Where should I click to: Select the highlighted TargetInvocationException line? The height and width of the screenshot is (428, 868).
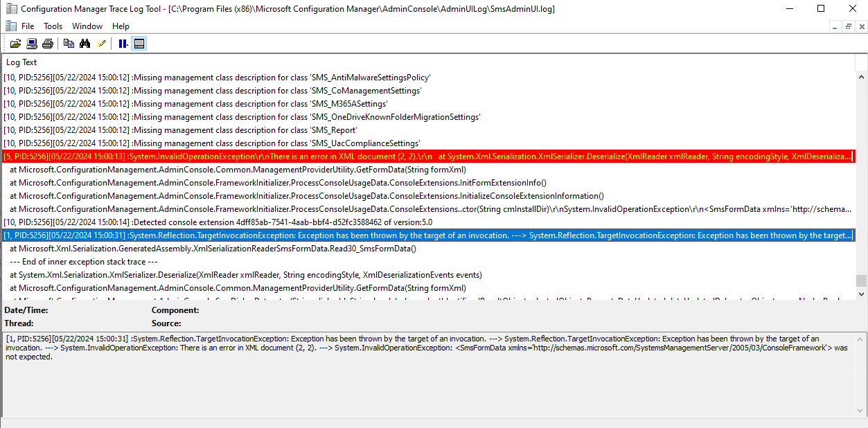[x=429, y=235]
